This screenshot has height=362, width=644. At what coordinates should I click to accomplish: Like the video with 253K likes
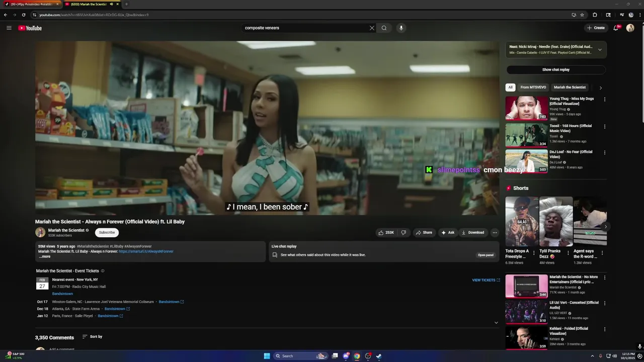pyautogui.click(x=386, y=232)
